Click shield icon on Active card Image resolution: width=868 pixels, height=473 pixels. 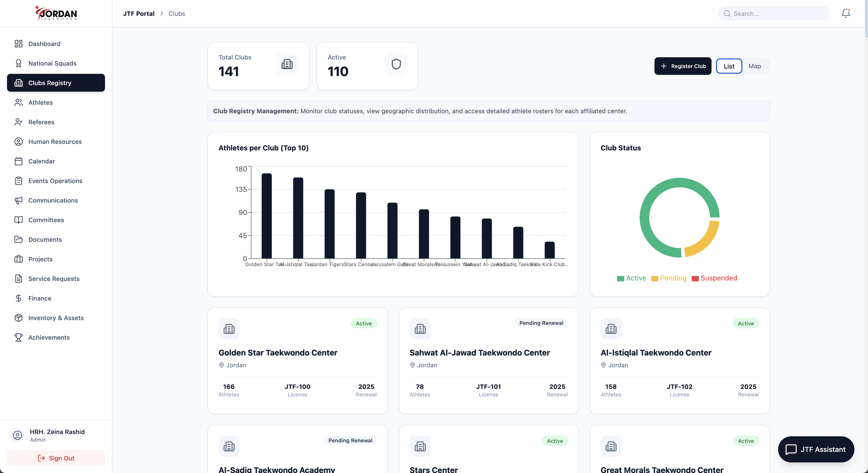(396, 64)
